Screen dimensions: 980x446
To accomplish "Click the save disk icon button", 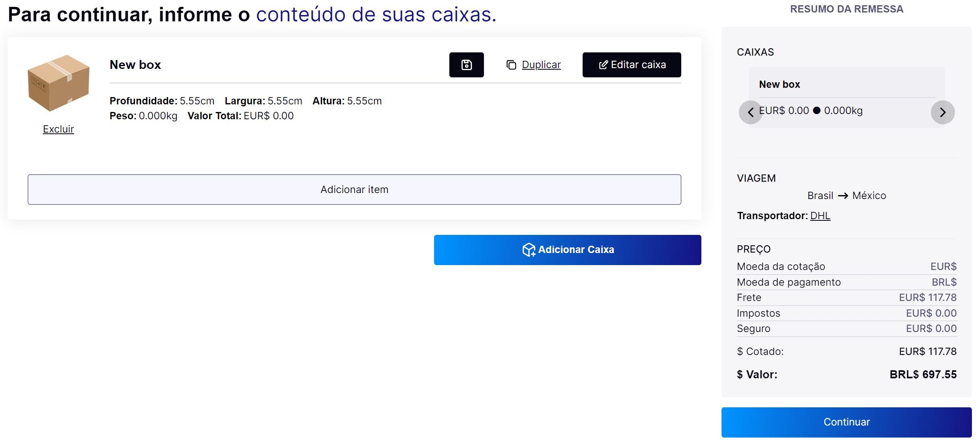I will pyautogui.click(x=466, y=65).
